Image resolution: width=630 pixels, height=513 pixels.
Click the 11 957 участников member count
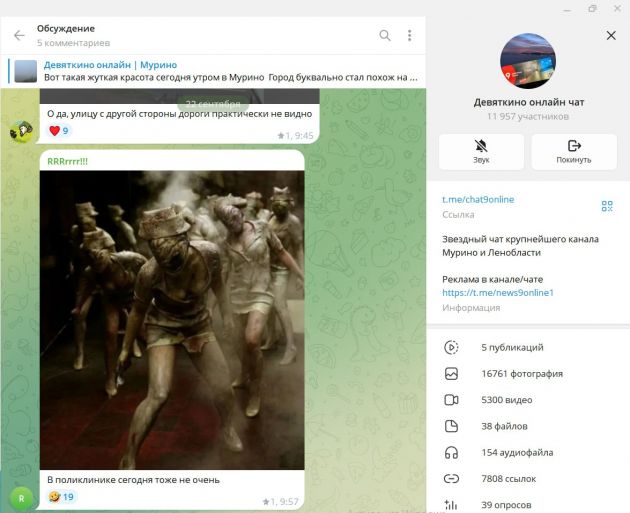click(528, 116)
